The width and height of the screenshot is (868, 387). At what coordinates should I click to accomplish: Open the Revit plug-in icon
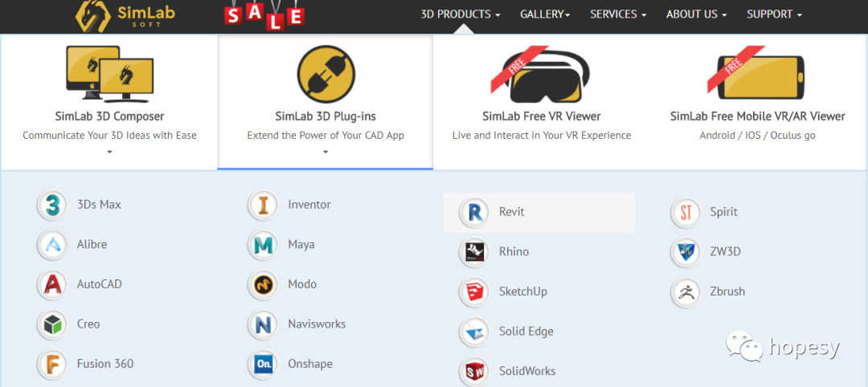pos(474,212)
